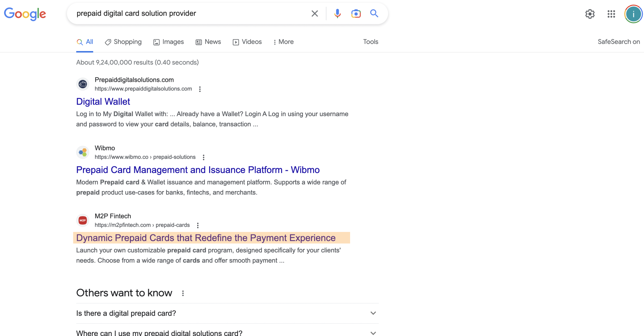Image resolution: width=644 pixels, height=336 pixels.
Task: Expand 'Is there a digital prepaid card?'
Action: tap(227, 313)
